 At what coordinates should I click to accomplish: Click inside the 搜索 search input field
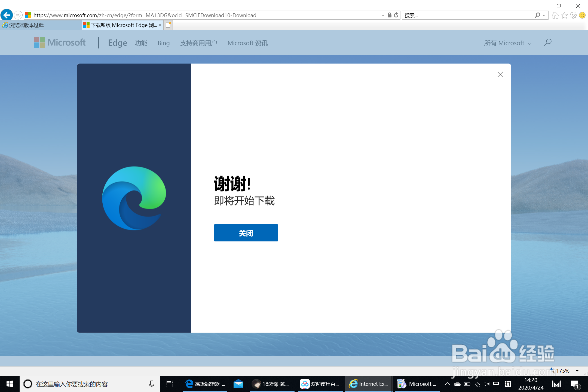(x=463, y=15)
